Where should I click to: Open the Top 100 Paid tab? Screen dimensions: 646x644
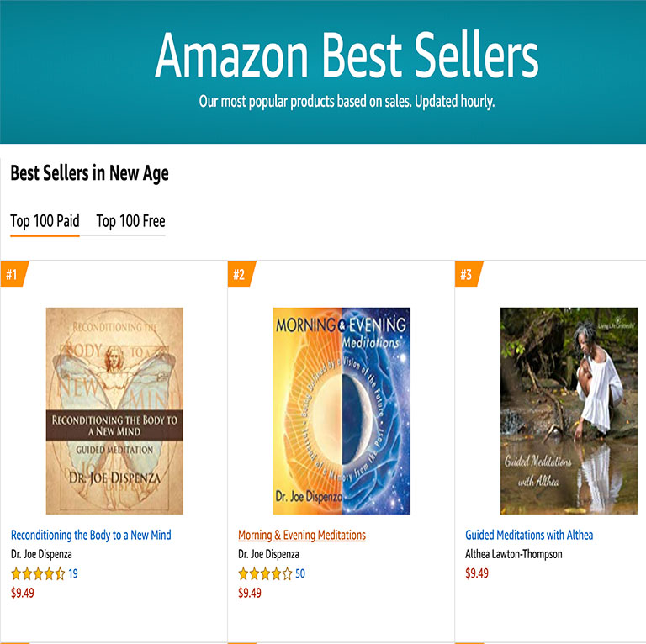tap(45, 221)
